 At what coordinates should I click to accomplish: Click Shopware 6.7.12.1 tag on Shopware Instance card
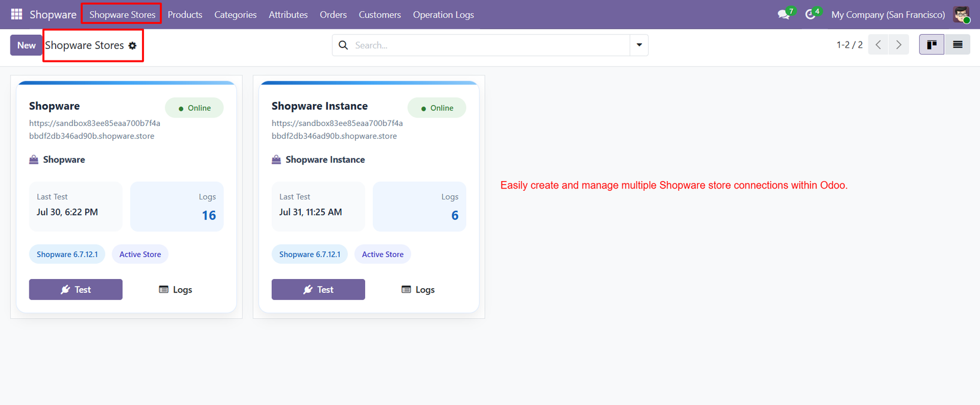[309, 255]
